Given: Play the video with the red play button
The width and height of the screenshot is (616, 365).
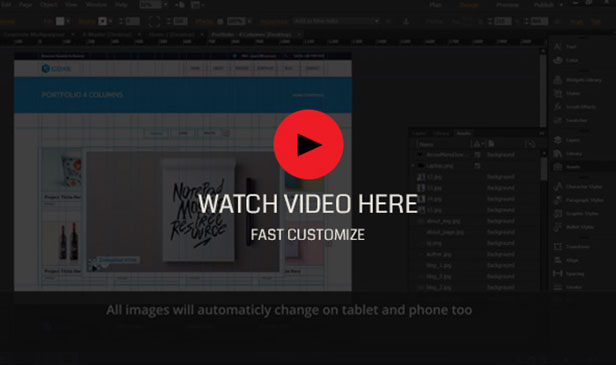Looking at the screenshot, I should coord(308,145).
